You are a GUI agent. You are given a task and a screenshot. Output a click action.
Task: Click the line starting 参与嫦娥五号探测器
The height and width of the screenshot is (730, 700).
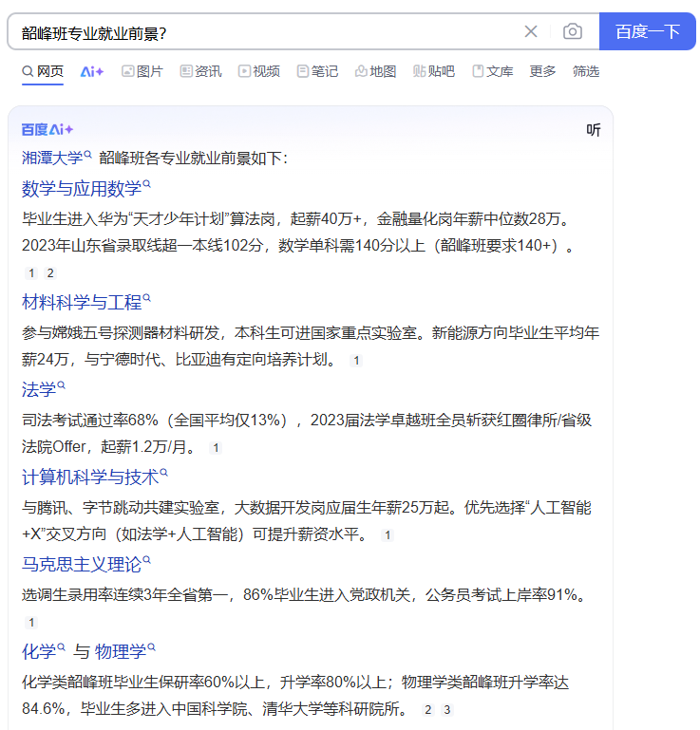click(311, 333)
